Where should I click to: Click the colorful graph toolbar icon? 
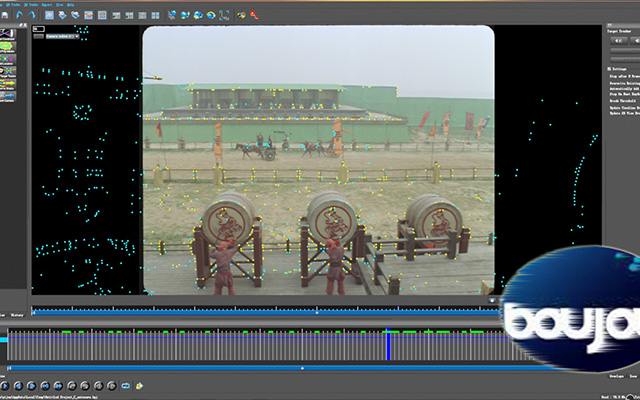pos(89,16)
